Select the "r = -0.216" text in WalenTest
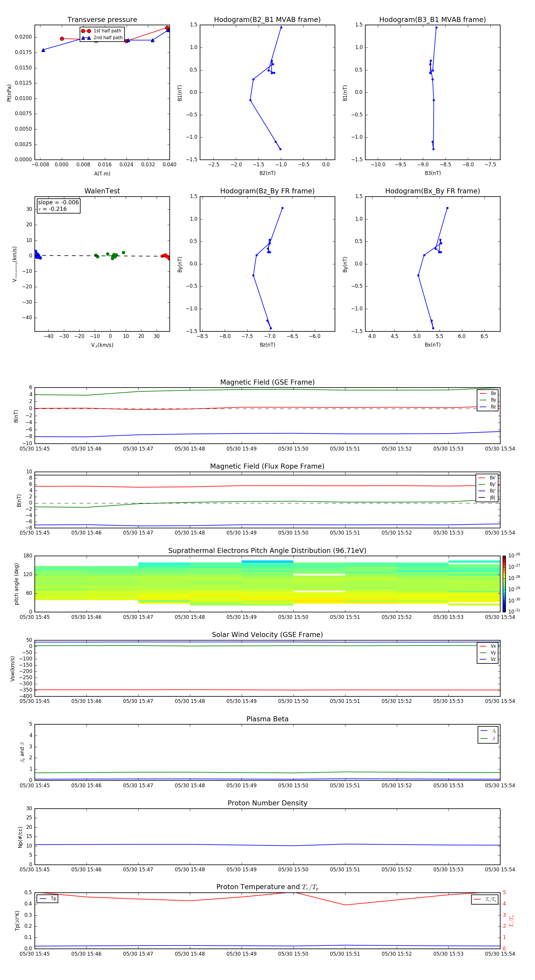This screenshot has height=980, width=535. (x=53, y=209)
